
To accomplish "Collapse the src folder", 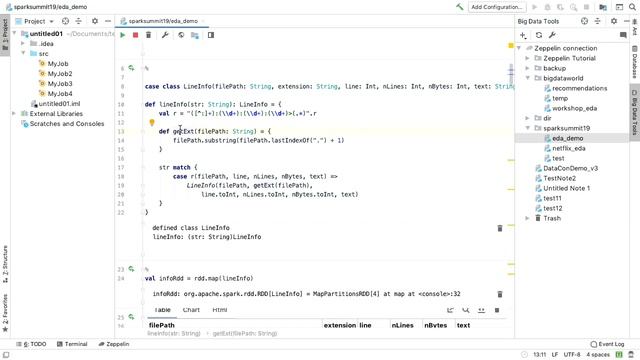I will click(x=23, y=53).
